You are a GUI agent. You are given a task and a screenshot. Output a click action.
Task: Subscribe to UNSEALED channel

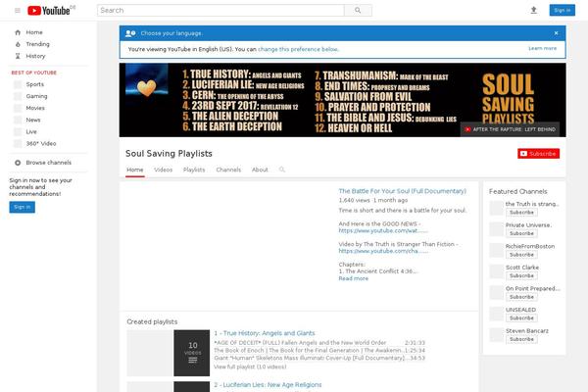click(521, 318)
